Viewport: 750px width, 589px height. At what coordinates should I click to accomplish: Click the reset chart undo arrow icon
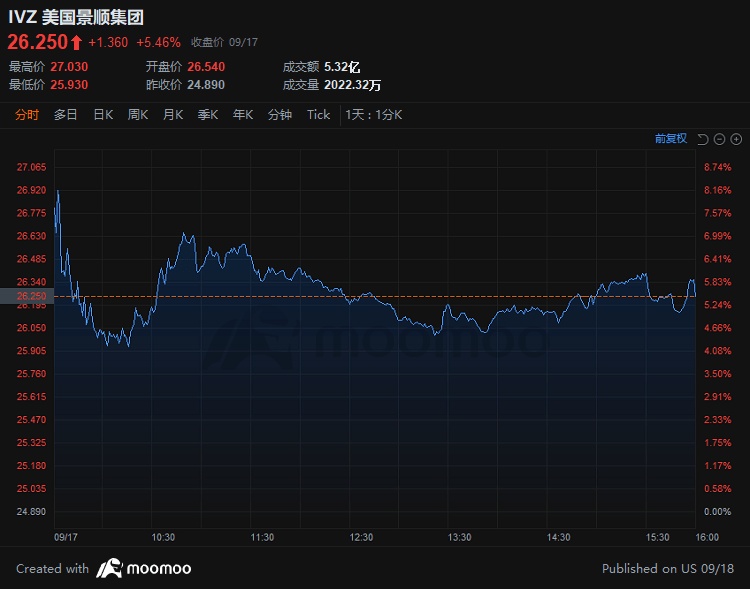click(702, 139)
